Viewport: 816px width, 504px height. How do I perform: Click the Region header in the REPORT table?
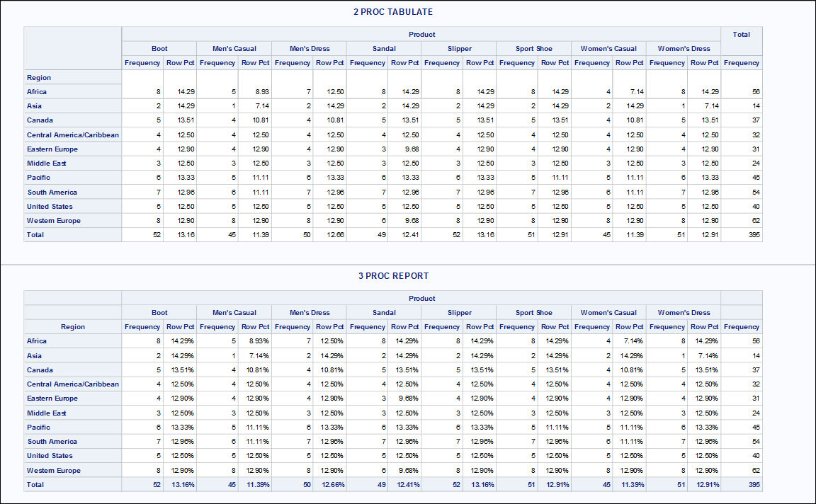point(73,327)
